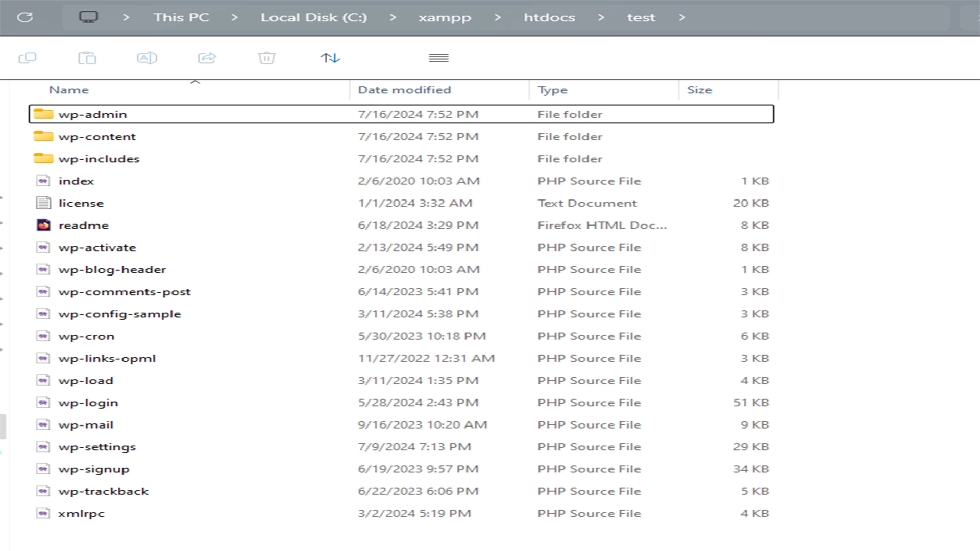Image resolution: width=980 pixels, height=551 pixels.
Task: Click the Share icon in toolbar
Action: click(x=207, y=58)
